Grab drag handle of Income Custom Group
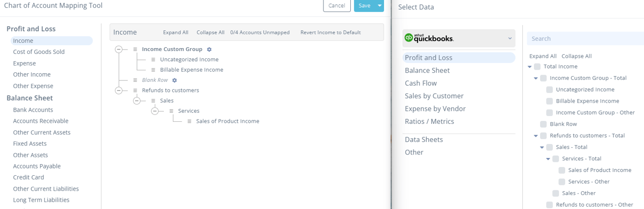The height and width of the screenshot is (209, 644). (x=136, y=49)
